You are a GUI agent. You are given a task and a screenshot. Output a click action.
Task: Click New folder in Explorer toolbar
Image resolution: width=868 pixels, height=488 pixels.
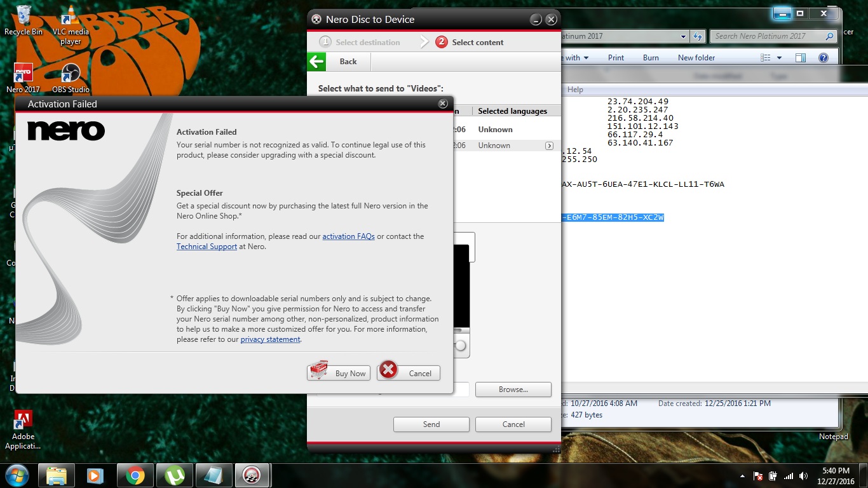[696, 58]
